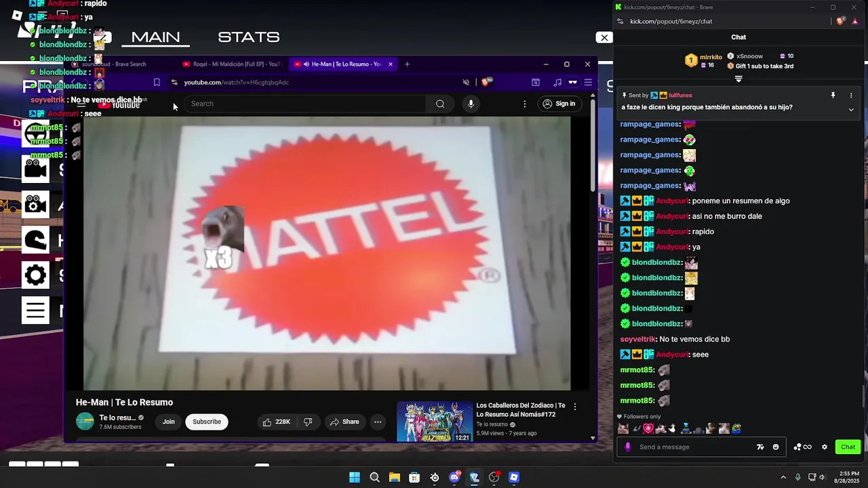Focus the YouTube Search field
Screen dimensions: 868x488
[305, 104]
